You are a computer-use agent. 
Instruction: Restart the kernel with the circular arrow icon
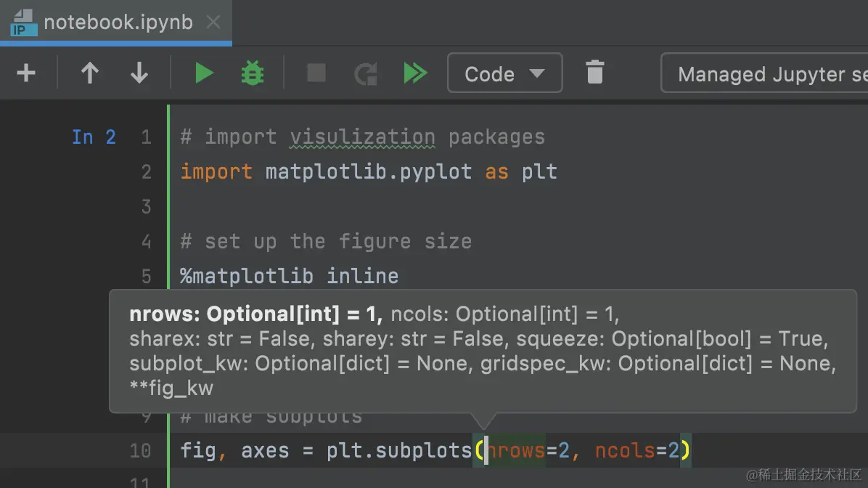tap(366, 73)
